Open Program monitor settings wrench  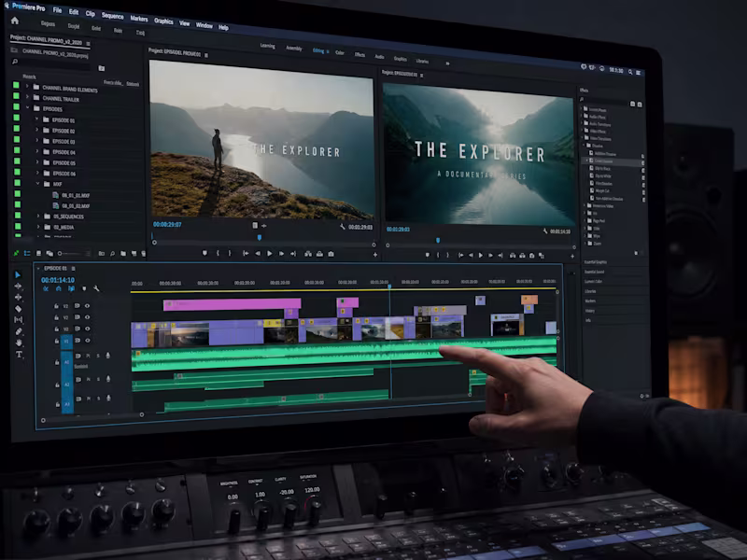click(545, 231)
